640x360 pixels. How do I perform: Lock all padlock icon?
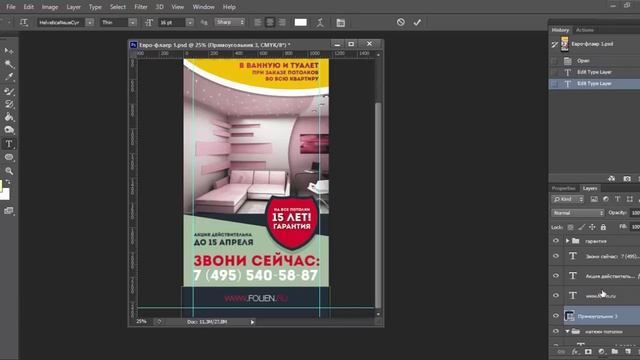click(603, 227)
